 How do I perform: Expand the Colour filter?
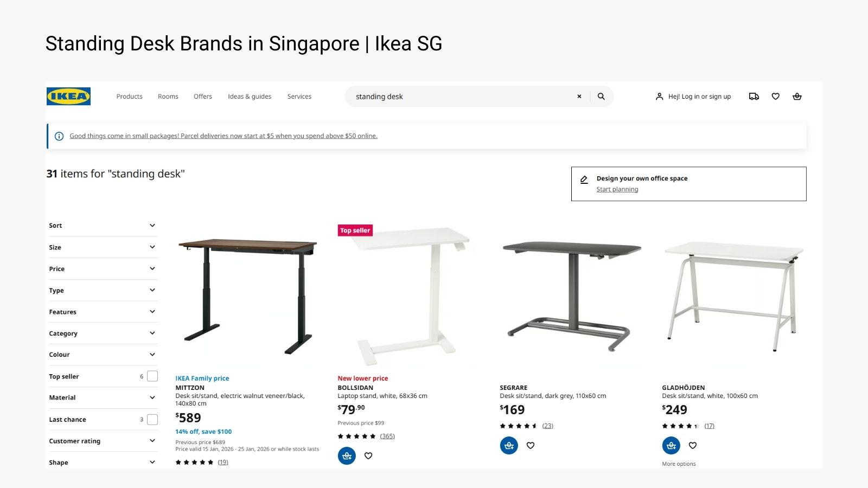click(103, 354)
